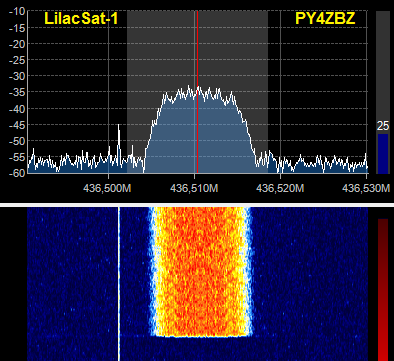Click the 436,530M frequency axis label

[x=366, y=188]
